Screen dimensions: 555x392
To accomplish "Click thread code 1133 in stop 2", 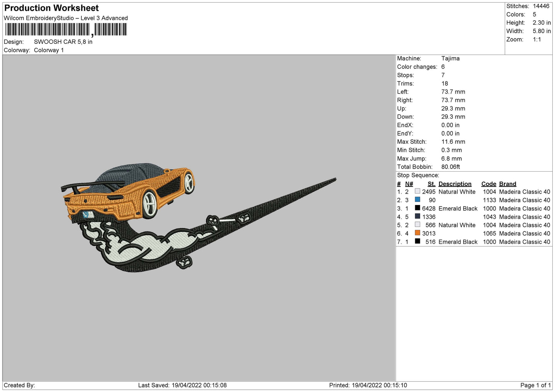I will tap(489, 200).
